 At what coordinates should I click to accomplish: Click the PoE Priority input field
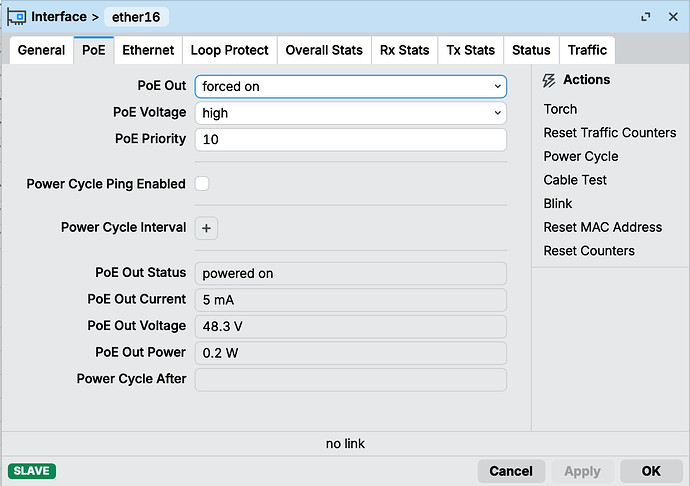point(351,140)
